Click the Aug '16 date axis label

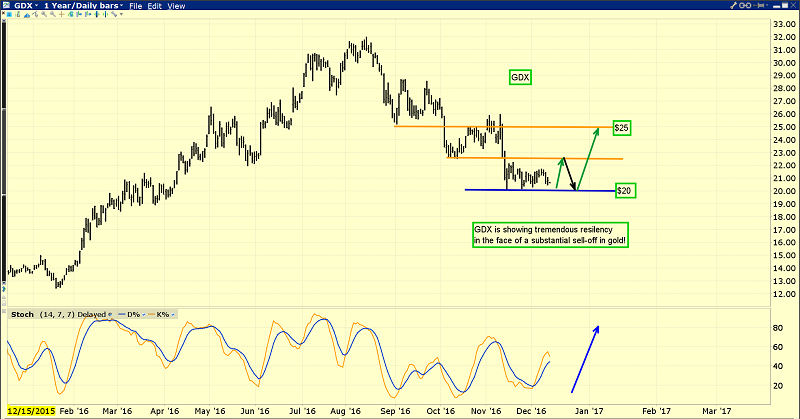pos(345,411)
